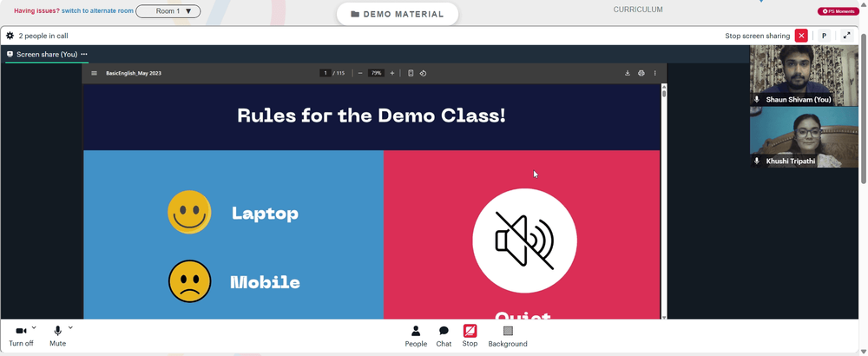Open the Room 1 dropdown
868x356 pixels.
pyautogui.click(x=168, y=11)
